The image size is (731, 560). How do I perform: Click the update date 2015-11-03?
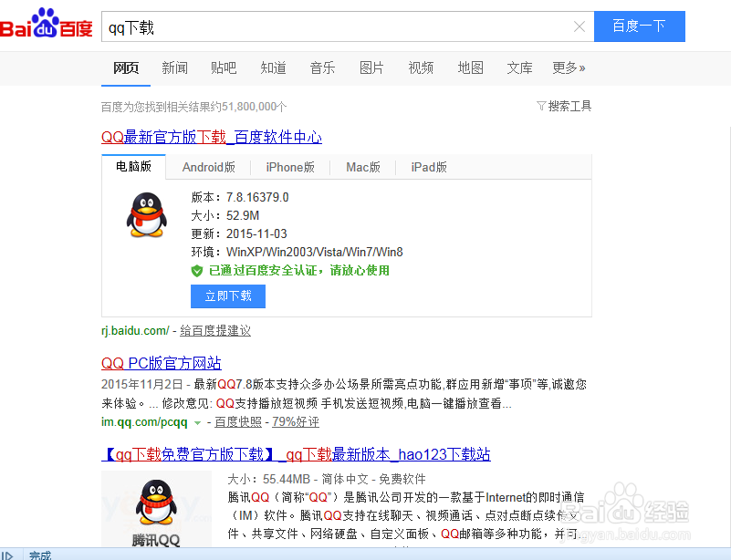(x=256, y=233)
